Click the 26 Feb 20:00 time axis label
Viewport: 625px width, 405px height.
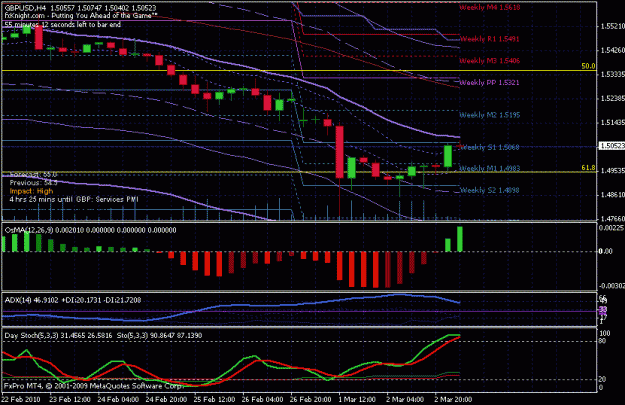(311, 399)
